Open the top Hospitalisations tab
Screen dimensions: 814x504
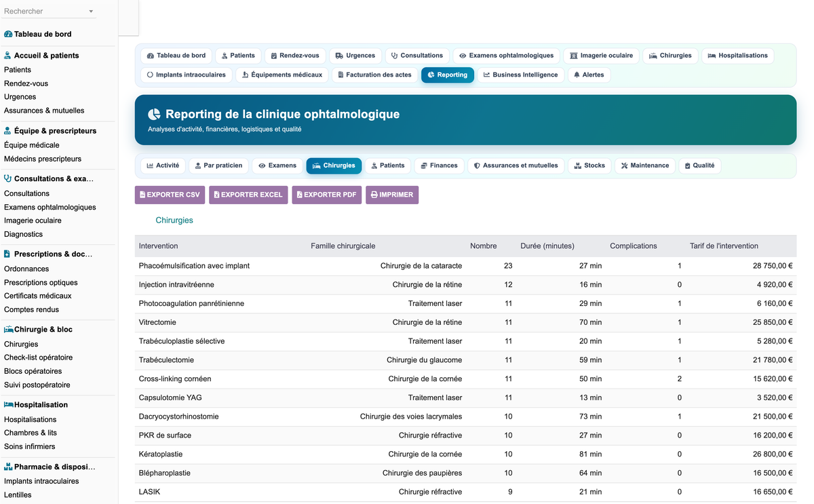click(x=737, y=56)
